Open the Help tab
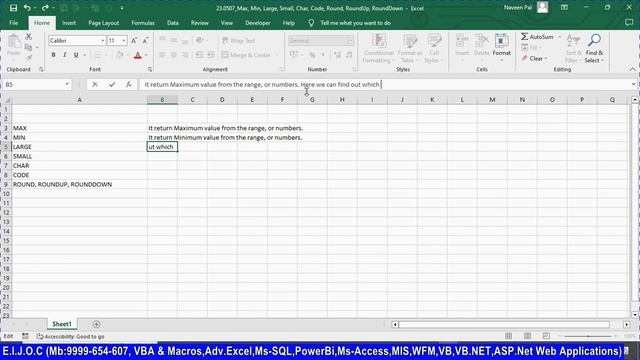 click(x=289, y=23)
